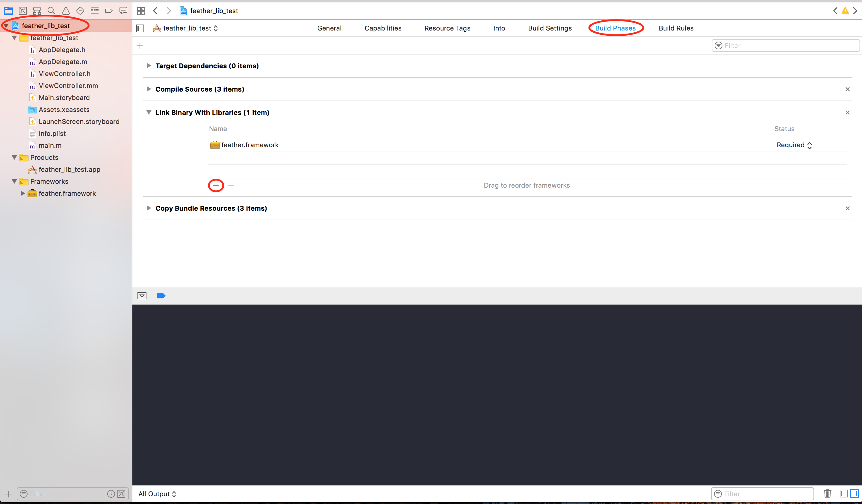Open the Test navigator diamond icon
This screenshot has height=504, width=862.
point(80,10)
